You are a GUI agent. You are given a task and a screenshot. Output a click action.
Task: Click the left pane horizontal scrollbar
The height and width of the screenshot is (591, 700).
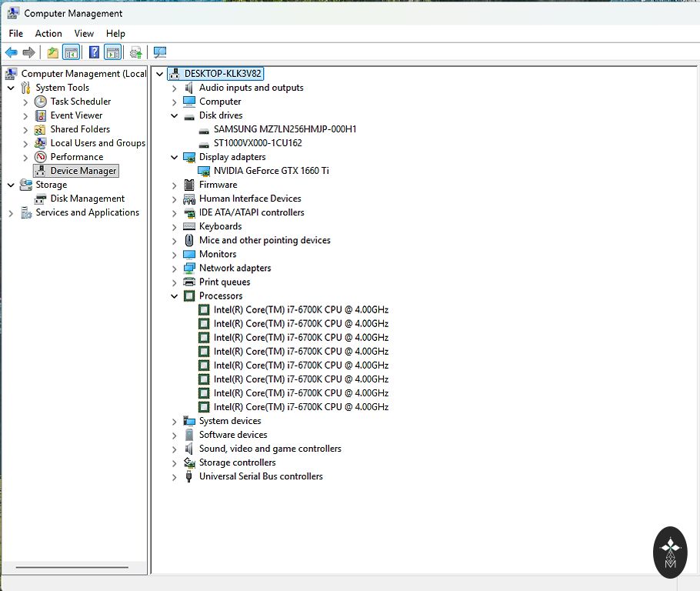73,569
